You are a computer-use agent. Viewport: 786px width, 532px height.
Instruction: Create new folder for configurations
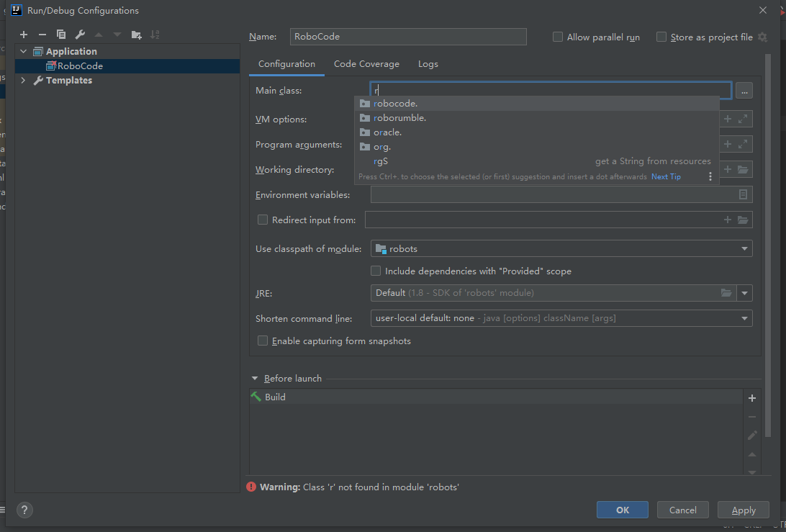(x=136, y=35)
